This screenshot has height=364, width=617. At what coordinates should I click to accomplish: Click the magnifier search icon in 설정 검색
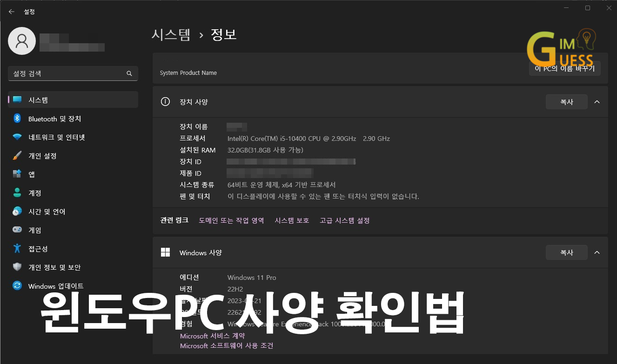coord(129,73)
